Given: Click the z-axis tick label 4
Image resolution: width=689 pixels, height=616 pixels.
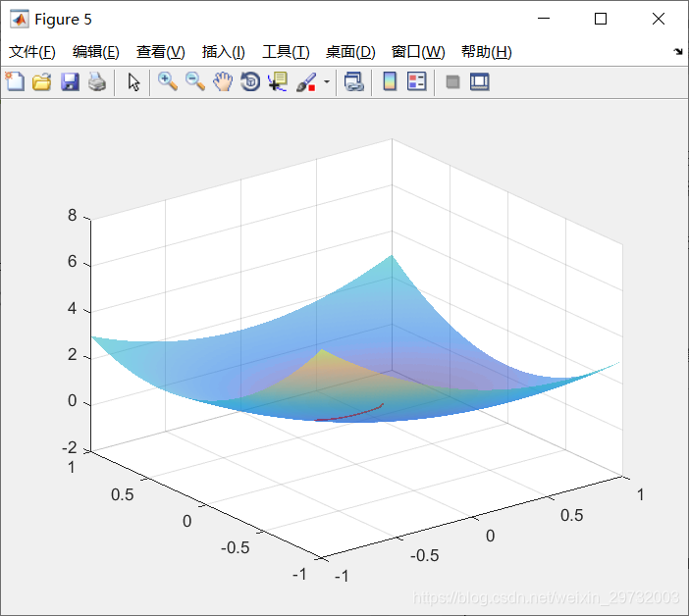Looking at the screenshot, I should (72, 308).
